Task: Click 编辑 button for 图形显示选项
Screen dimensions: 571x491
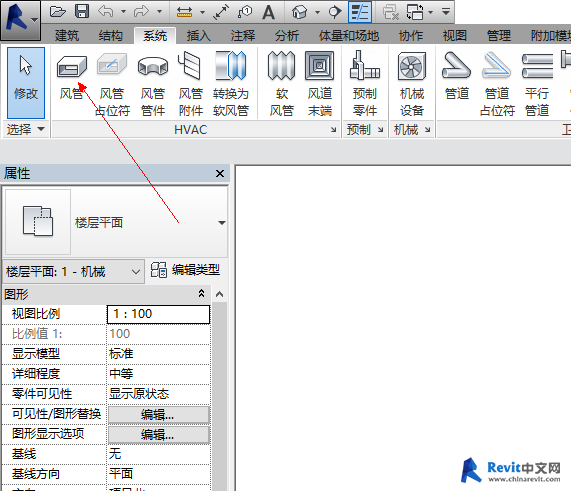Action: click(158, 435)
